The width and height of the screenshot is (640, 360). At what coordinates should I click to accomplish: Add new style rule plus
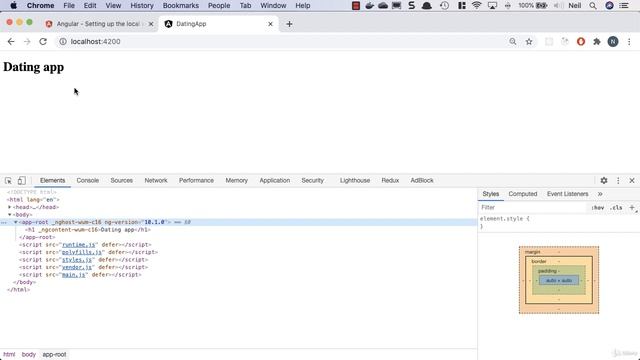(x=632, y=207)
